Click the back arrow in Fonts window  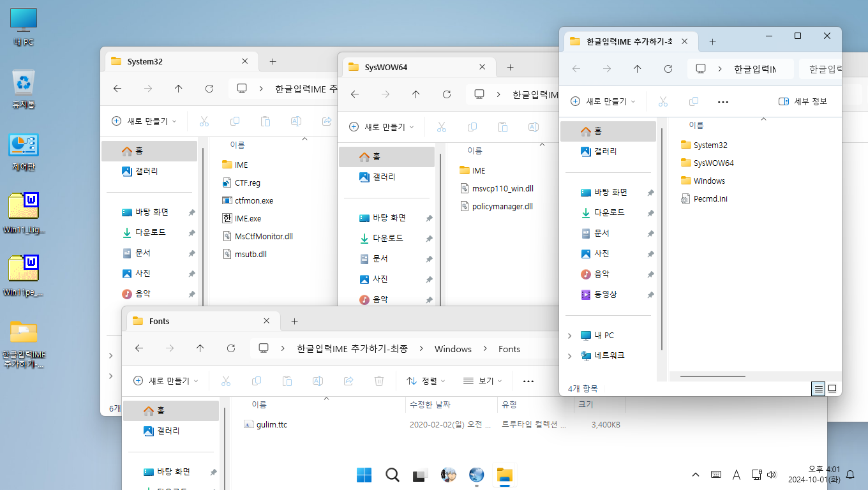coord(139,348)
